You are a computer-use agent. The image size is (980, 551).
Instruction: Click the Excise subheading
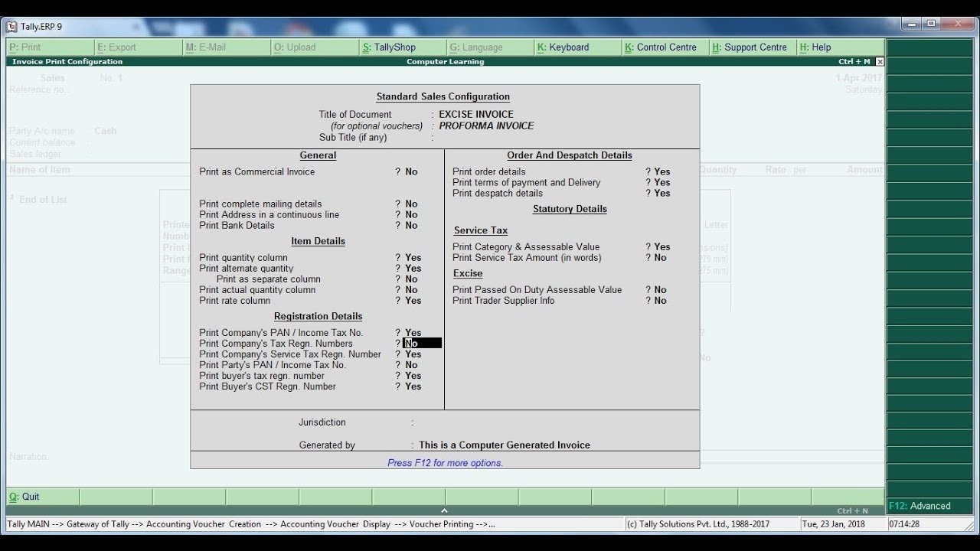[468, 274]
